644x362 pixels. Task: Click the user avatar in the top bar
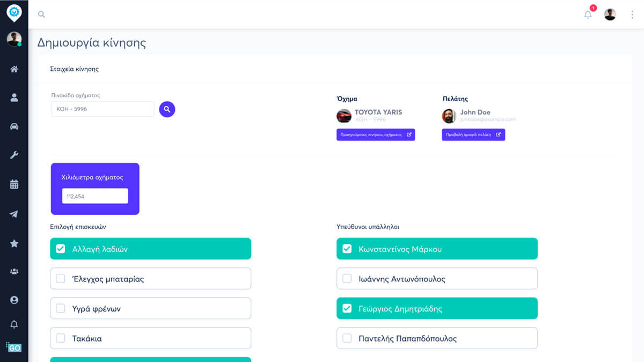click(610, 14)
